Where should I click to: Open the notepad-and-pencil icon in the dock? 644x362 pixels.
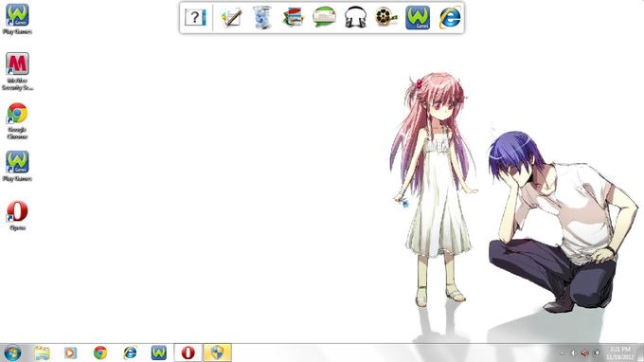click(x=231, y=18)
